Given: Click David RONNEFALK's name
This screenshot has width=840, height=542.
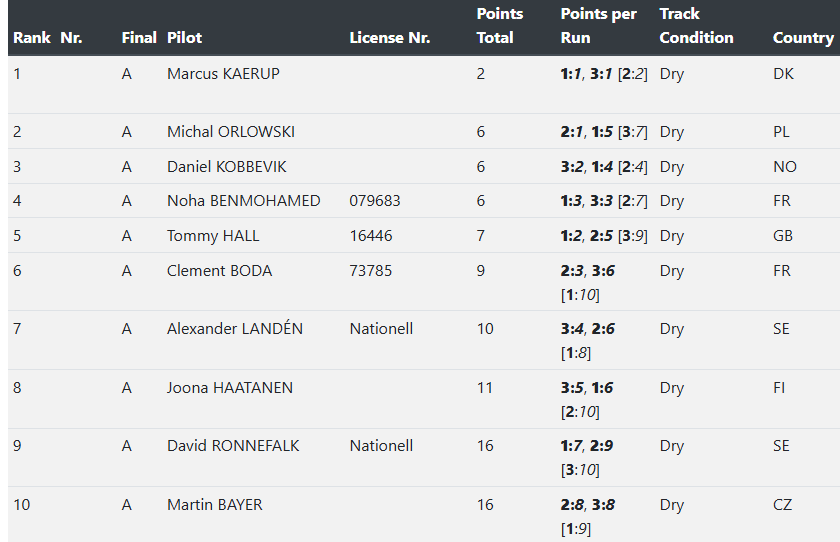Looking at the screenshot, I should [x=232, y=446].
